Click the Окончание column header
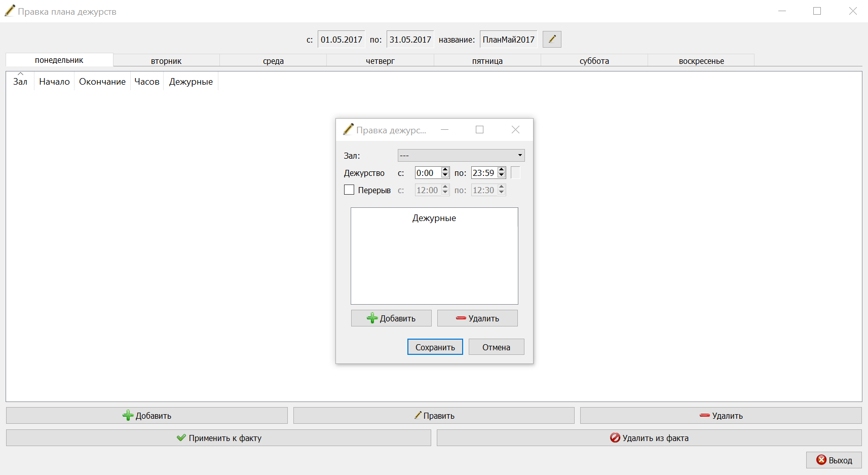This screenshot has width=868, height=475. (102, 81)
